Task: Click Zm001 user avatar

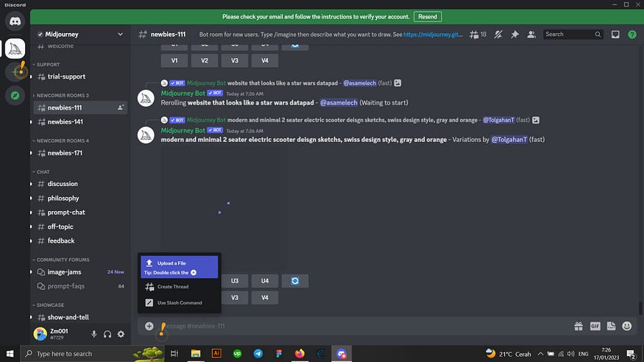Action: (40, 334)
